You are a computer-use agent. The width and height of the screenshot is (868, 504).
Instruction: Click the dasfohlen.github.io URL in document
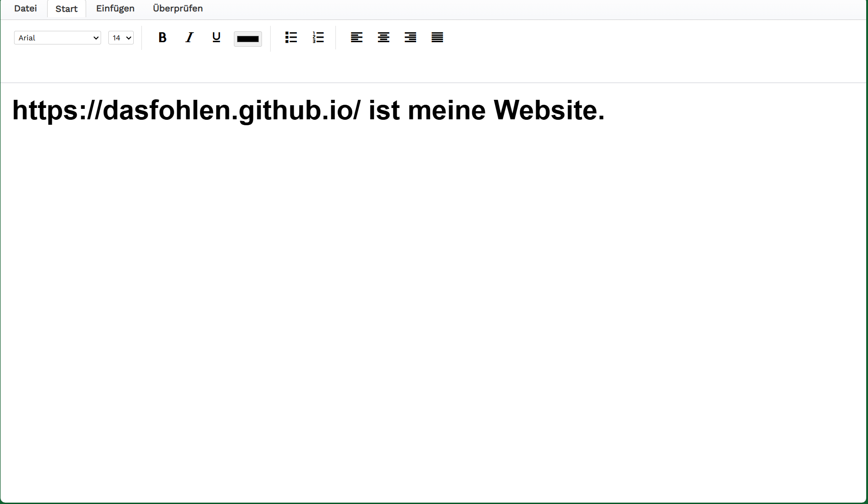tap(186, 111)
